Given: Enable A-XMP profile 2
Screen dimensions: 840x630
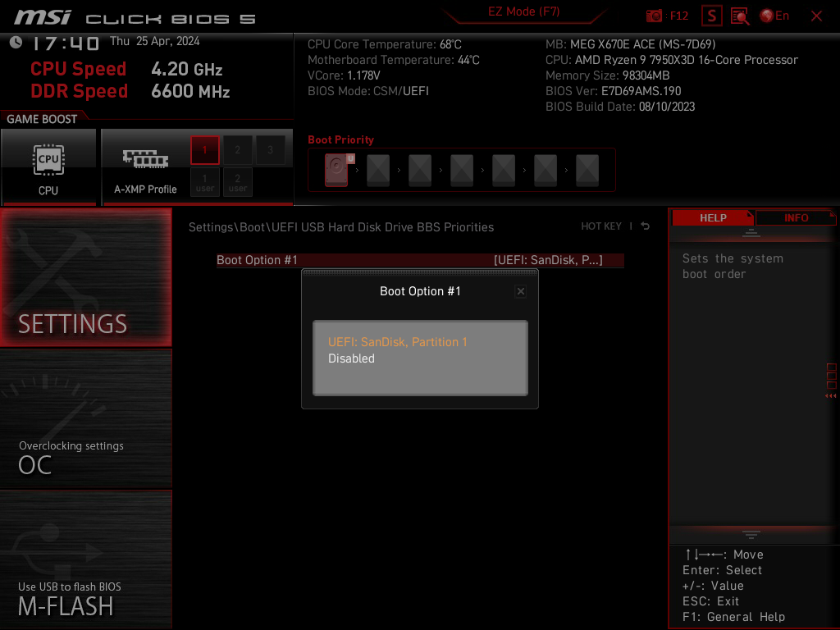Looking at the screenshot, I should [237, 150].
